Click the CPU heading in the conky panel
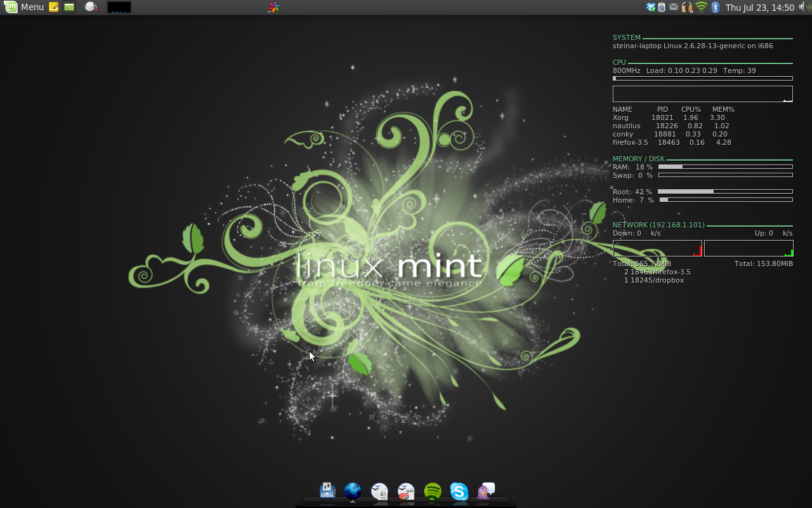The width and height of the screenshot is (812, 508). tap(619, 62)
